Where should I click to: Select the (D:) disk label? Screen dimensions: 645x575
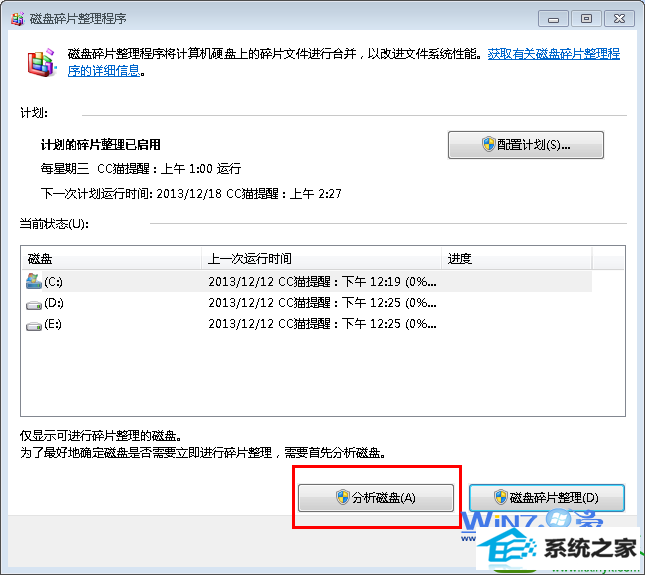(54, 303)
